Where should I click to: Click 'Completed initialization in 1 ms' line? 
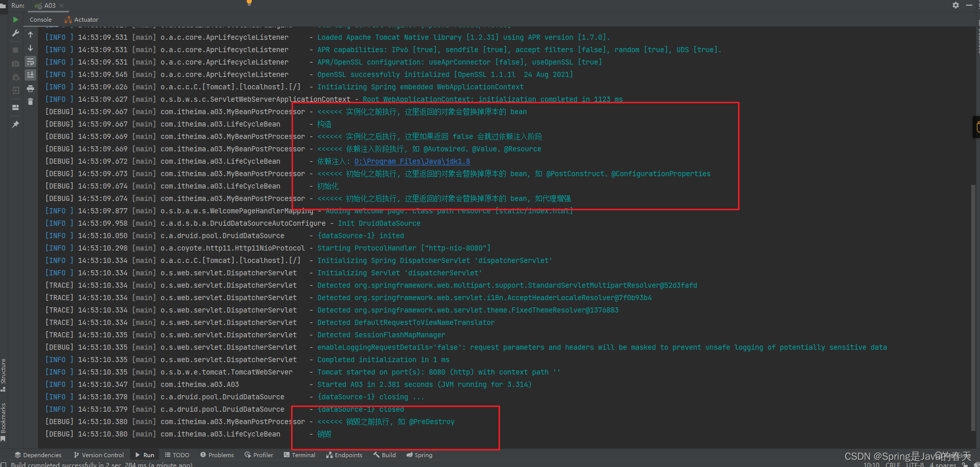[x=383, y=360]
